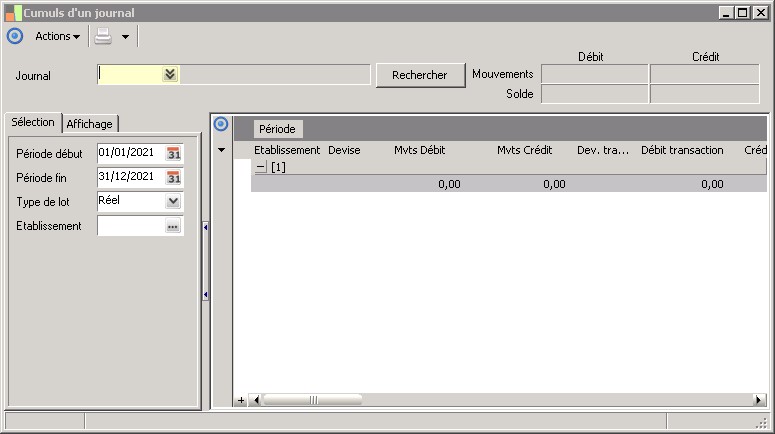This screenshot has height=434, width=775.
Task: Click the Etablissement browse ellipsis button
Action: tap(173, 226)
